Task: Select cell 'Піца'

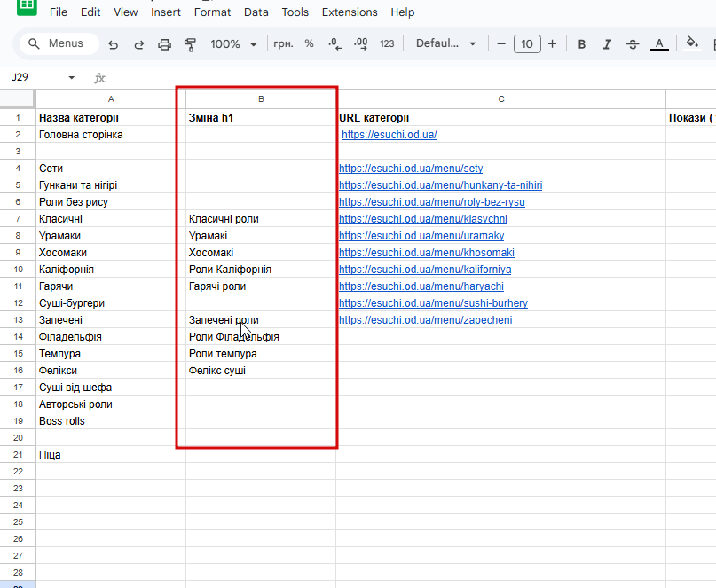Action: pyautogui.click(x=111, y=456)
